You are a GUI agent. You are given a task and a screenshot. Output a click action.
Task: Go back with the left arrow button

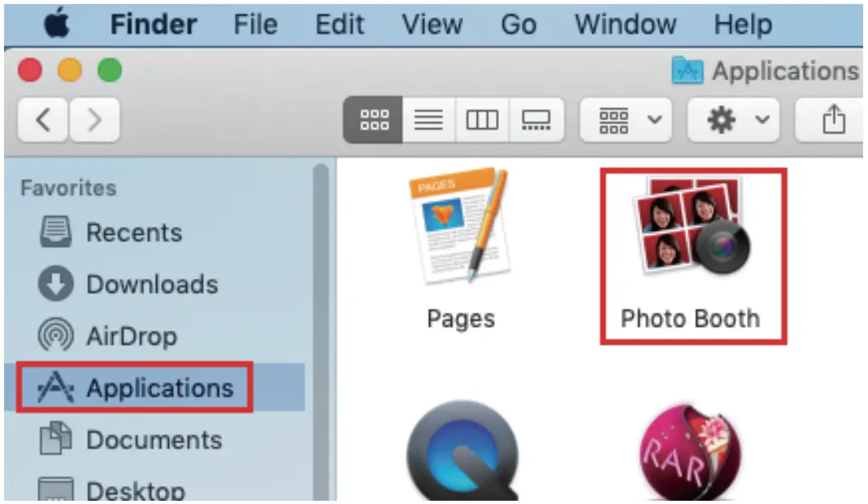point(43,119)
